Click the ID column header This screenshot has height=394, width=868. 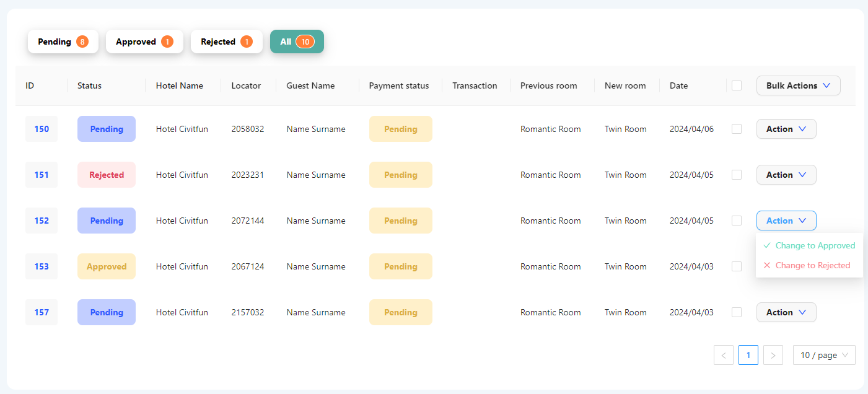pos(30,85)
